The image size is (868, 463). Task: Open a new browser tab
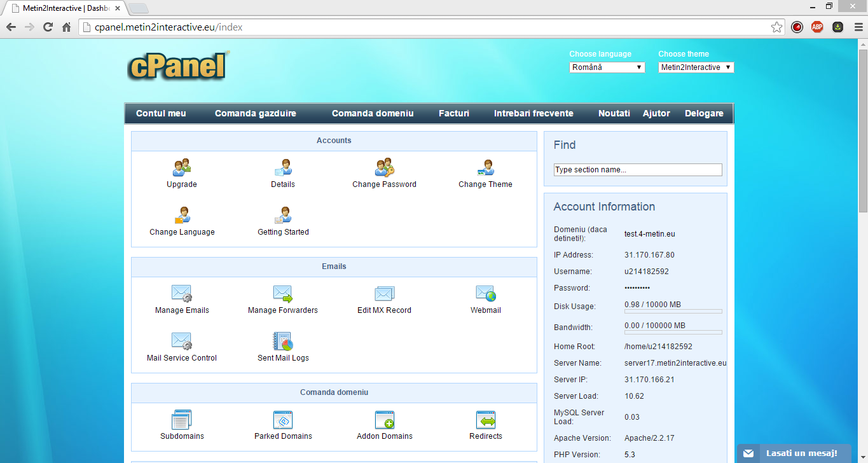pos(139,8)
